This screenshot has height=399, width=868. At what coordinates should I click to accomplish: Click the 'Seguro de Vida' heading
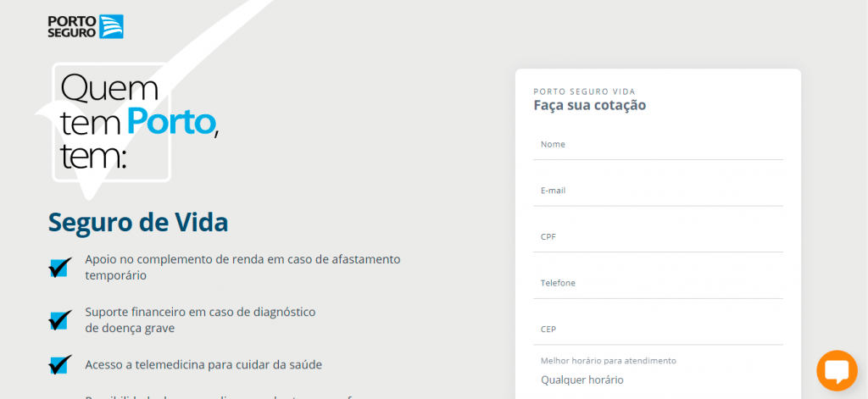click(x=138, y=223)
